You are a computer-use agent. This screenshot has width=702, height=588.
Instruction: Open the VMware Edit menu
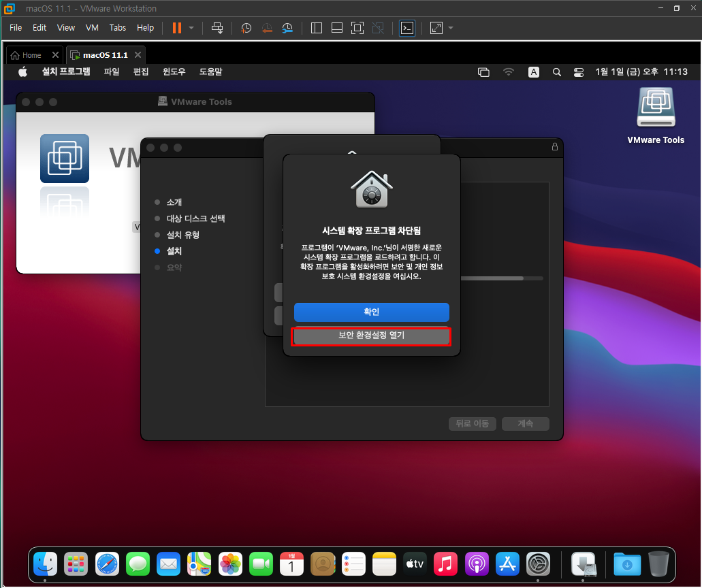click(39, 28)
